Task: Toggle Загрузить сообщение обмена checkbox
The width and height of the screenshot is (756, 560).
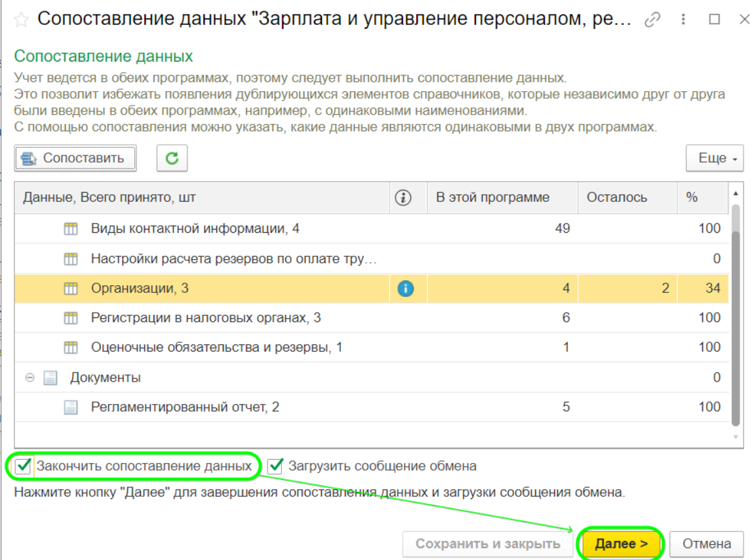Action: point(275,466)
